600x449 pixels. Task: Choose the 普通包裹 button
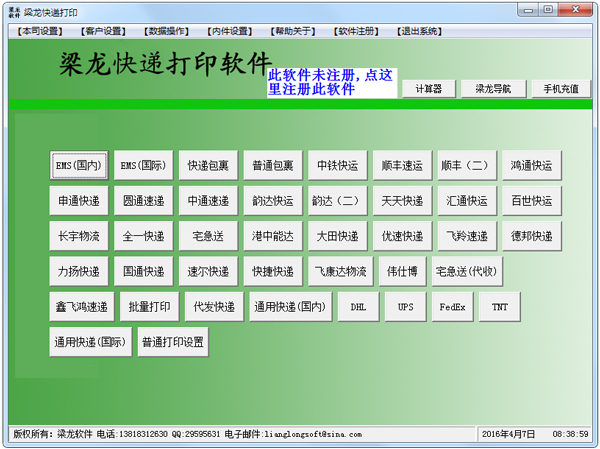(x=273, y=165)
